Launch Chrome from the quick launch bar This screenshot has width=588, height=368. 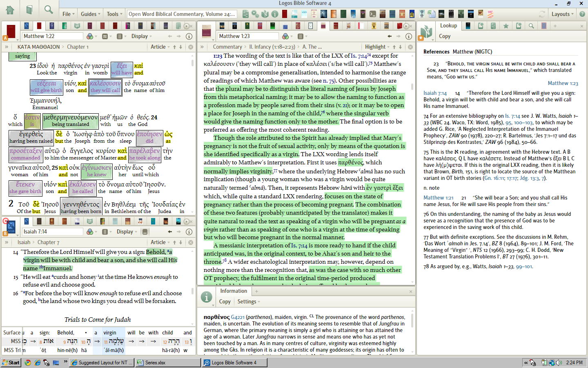tap(28, 363)
